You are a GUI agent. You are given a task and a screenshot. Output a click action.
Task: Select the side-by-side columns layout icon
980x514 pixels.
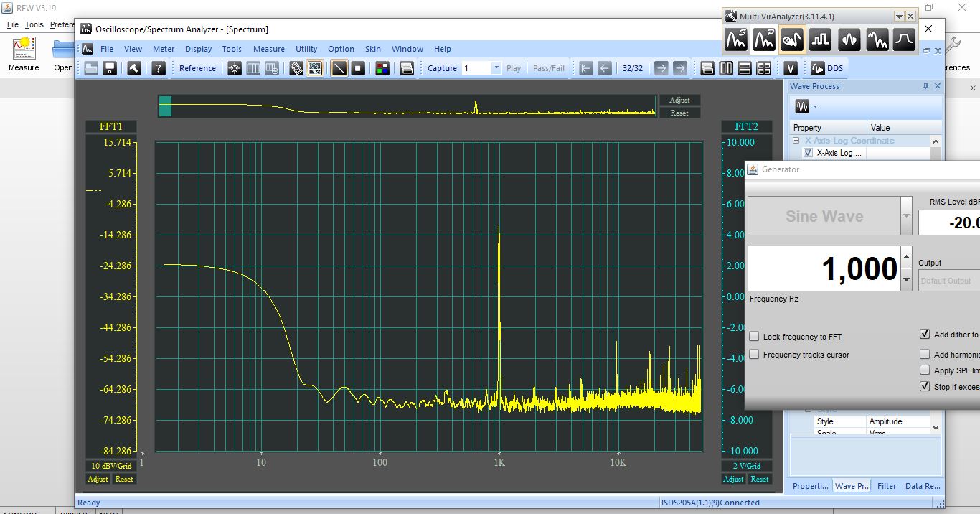coord(726,68)
